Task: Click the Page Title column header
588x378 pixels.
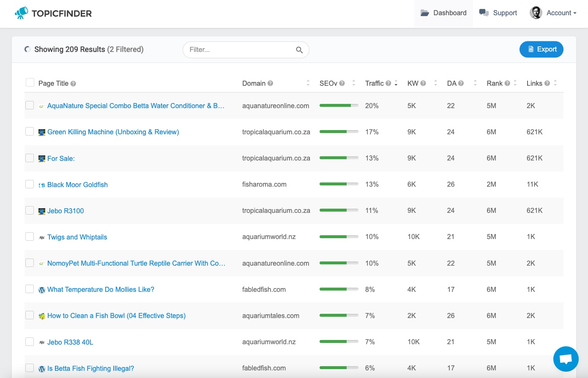Action: pyautogui.click(x=53, y=83)
